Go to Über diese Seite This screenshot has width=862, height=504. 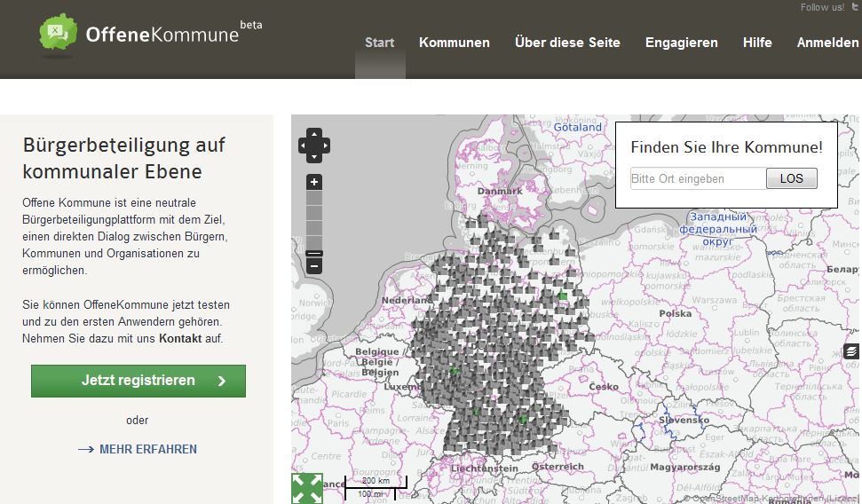pyautogui.click(x=567, y=43)
